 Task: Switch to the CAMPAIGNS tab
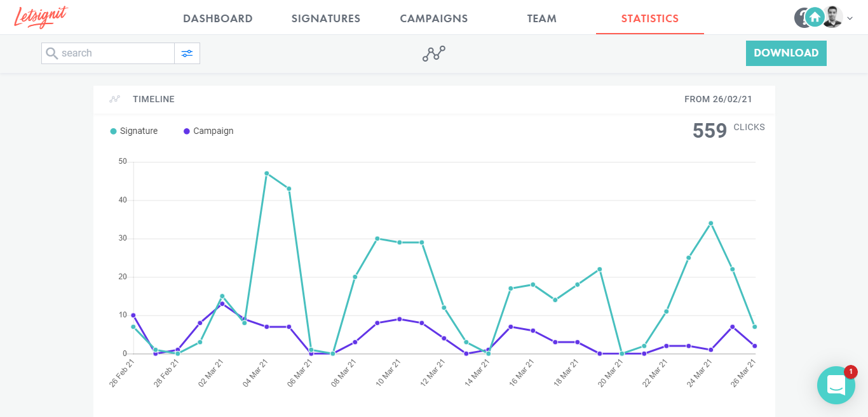pos(433,18)
